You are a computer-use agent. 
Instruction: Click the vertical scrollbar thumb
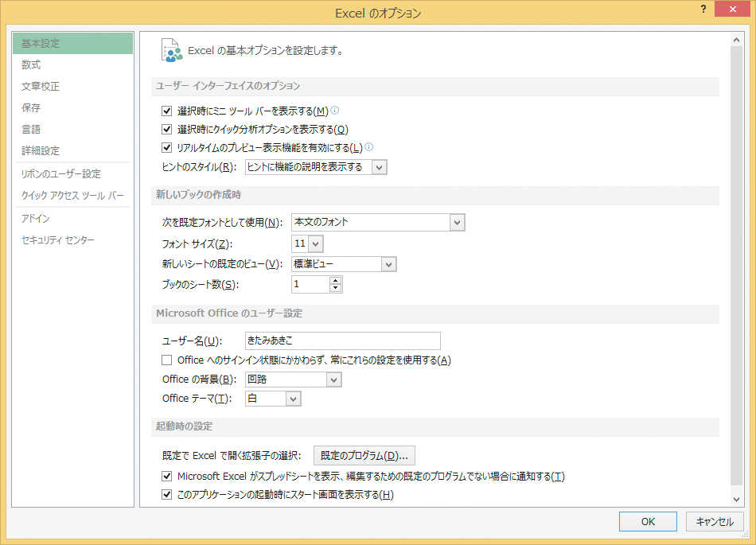(x=736, y=266)
